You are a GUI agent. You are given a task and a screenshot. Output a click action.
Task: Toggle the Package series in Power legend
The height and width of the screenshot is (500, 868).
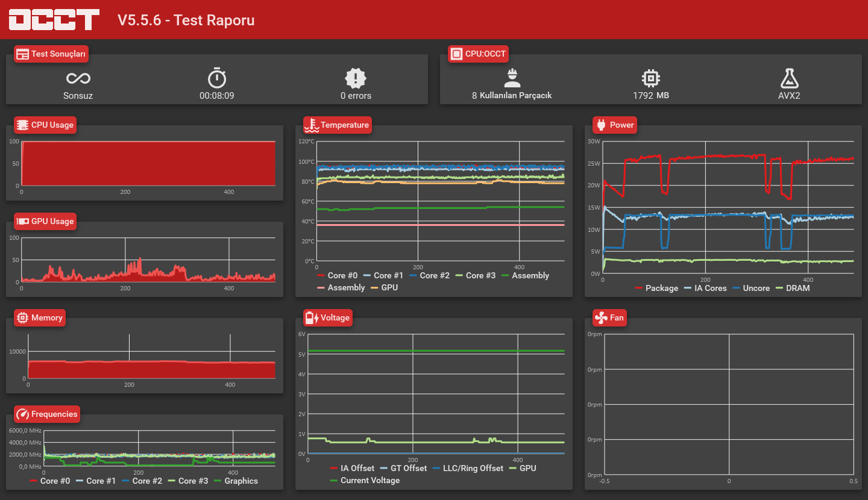pyautogui.click(x=656, y=288)
